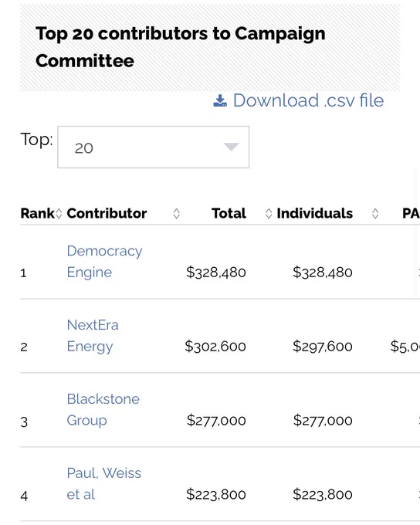Click the dropdown arrow in Top selector
Screen dimensions: 420x525
[231, 147]
